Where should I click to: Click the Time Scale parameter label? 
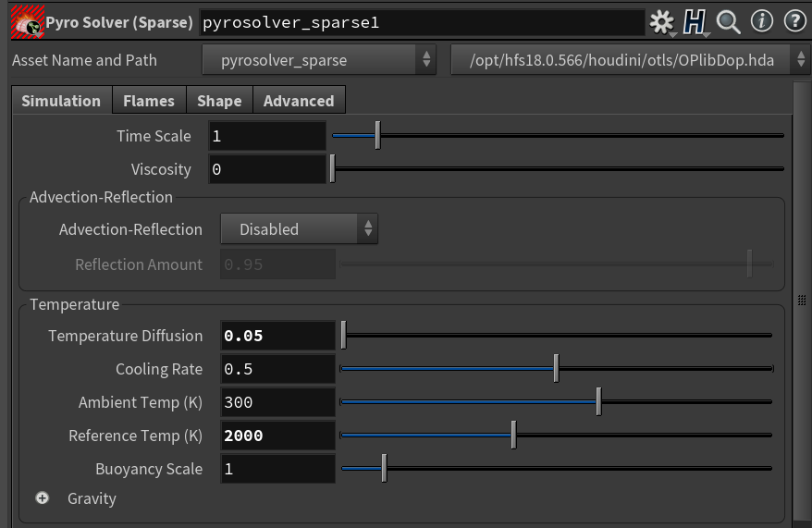(x=154, y=136)
